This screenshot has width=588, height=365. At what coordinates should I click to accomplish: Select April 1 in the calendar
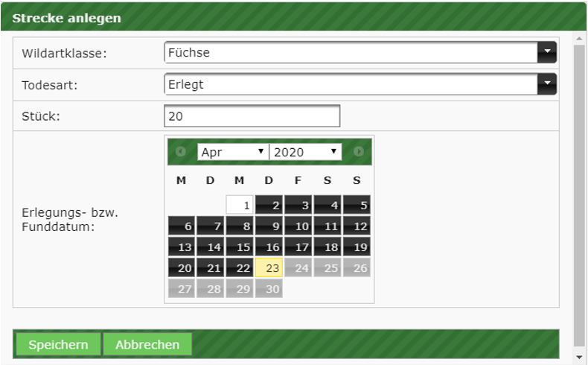240,205
